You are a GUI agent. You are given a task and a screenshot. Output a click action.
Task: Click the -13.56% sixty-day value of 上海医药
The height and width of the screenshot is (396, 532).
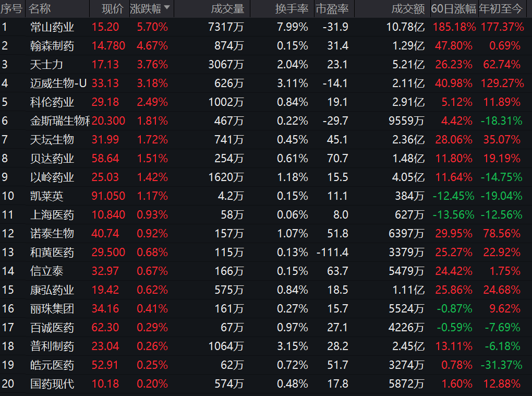[x=453, y=215]
